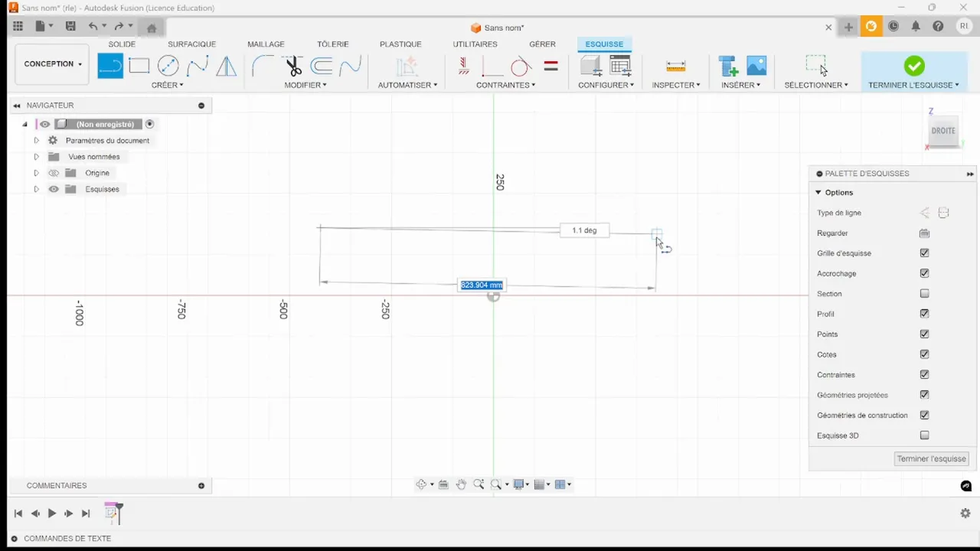980x551 pixels.
Task: Switch to the TÔLERIE tab
Action: pyautogui.click(x=333, y=44)
